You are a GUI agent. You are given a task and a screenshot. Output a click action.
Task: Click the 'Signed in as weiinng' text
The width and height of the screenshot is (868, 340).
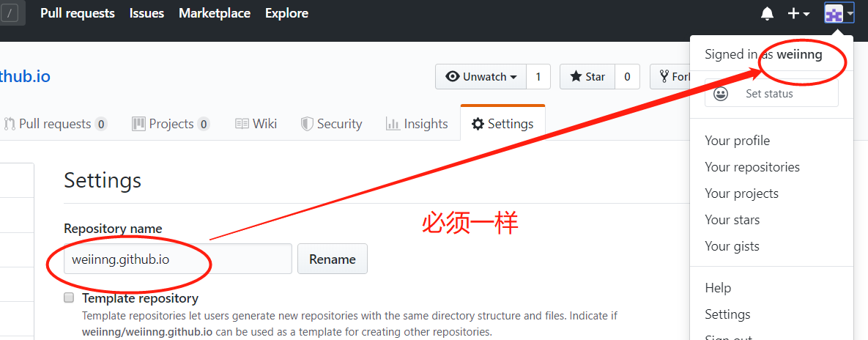pyautogui.click(x=763, y=54)
